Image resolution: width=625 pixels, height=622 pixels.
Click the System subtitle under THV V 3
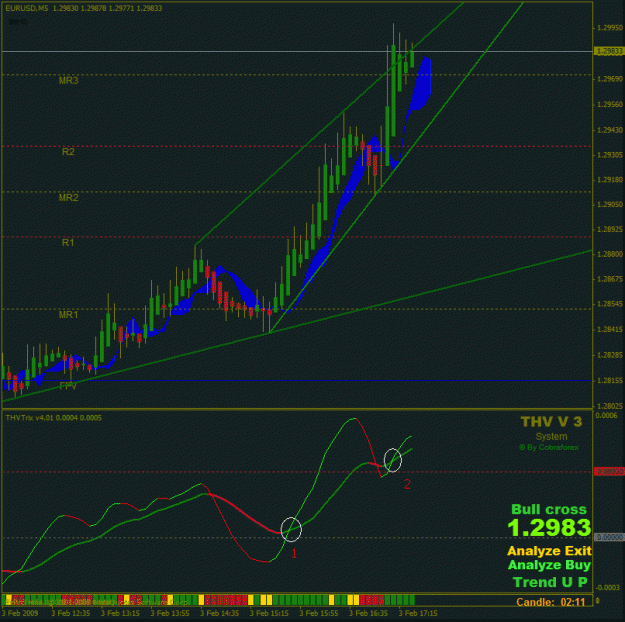point(551,436)
